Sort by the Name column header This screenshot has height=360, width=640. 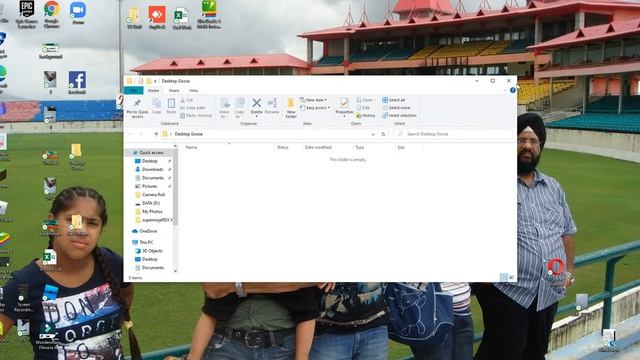(191, 147)
